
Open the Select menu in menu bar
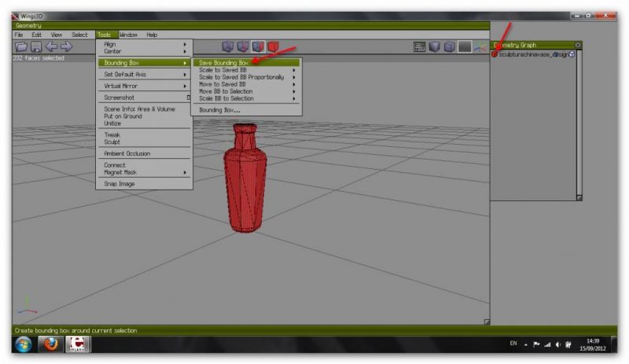pyautogui.click(x=79, y=35)
